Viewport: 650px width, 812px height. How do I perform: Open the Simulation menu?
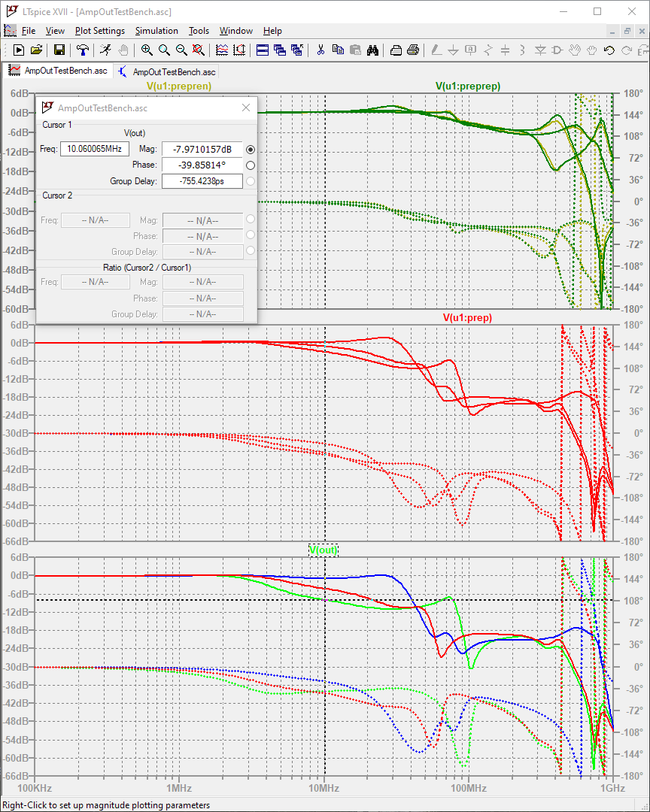(156, 31)
